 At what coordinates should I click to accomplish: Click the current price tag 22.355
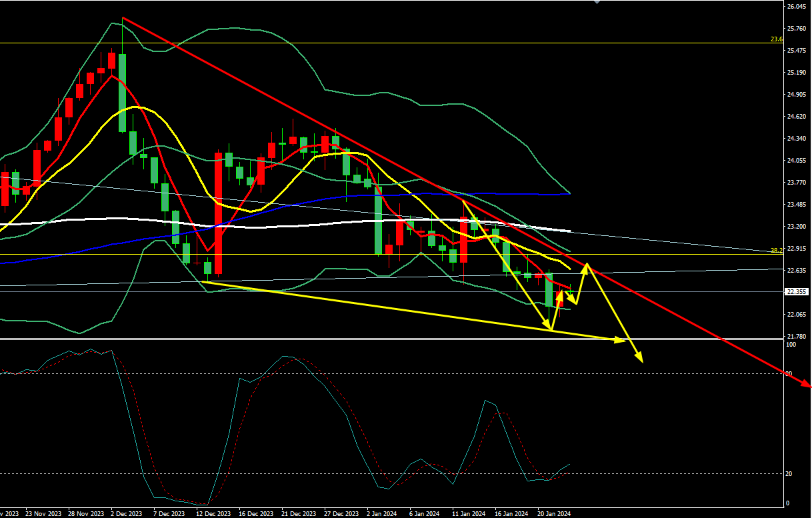pos(797,291)
